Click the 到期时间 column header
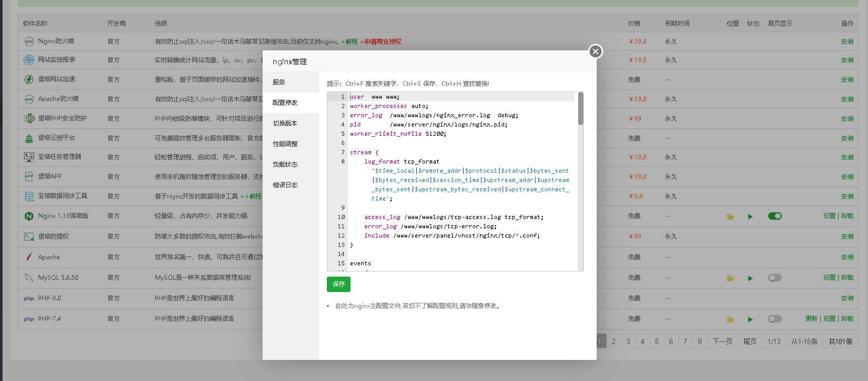 tap(677, 24)
